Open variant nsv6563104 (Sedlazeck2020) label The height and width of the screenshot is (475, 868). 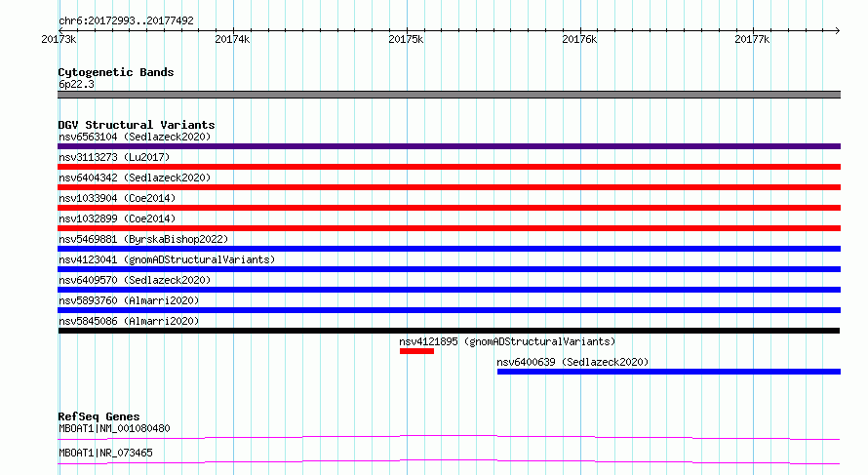(x=135, y=137)
